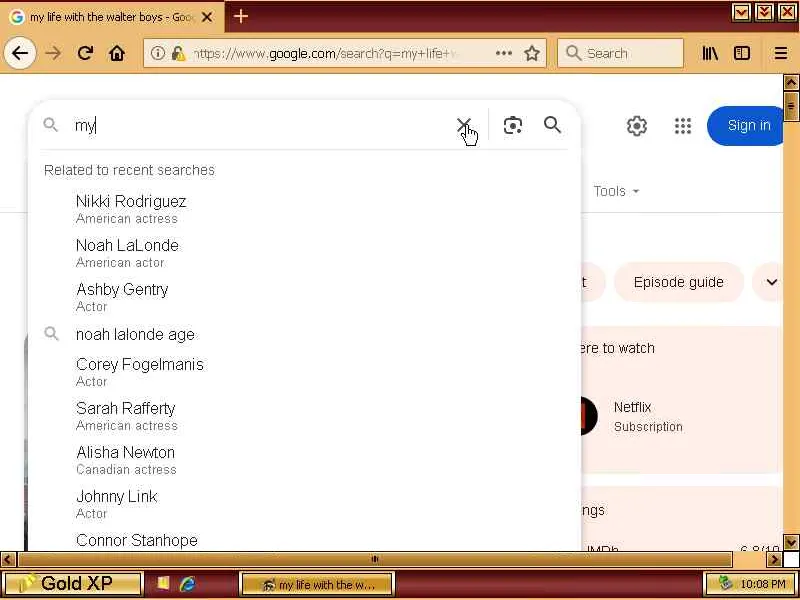Toggle the sidebar view icon
Screen dimensions: 800x600
tap(742, 53)
